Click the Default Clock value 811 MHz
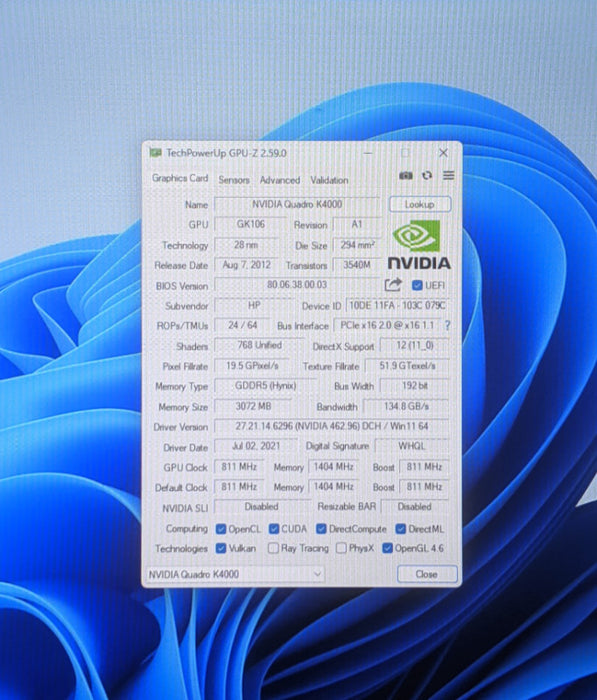 click(239, 487)
